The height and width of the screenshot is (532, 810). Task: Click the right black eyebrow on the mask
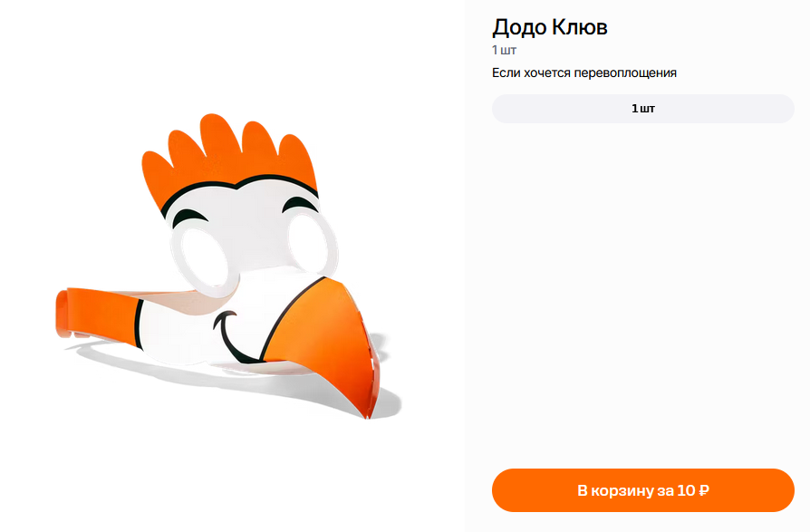(300, 205)
